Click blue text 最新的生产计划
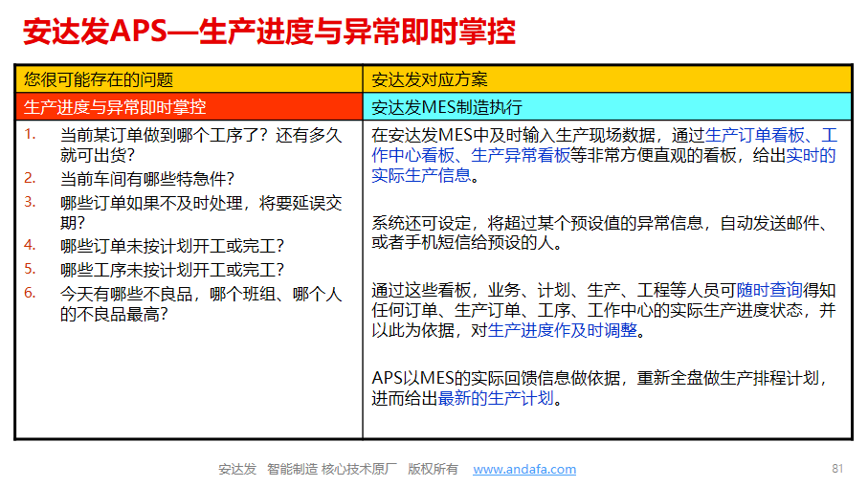Screen dimensions: 868x487 point(496,398)
